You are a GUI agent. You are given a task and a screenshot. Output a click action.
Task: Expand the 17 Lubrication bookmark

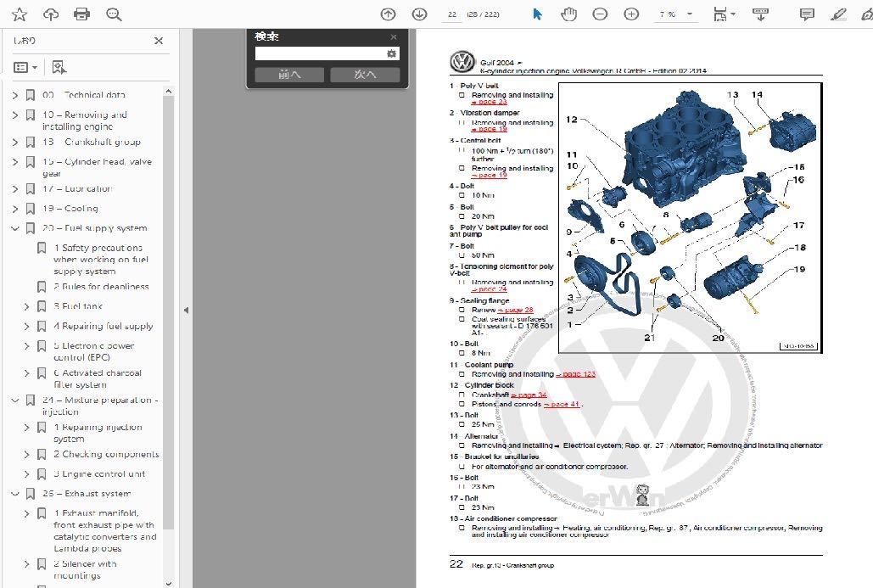coord(15,188)
